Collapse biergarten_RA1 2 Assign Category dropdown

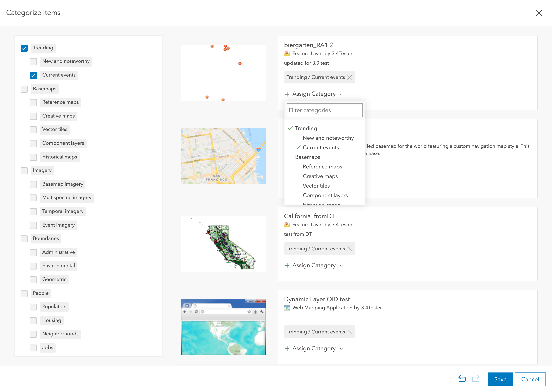point(341,94)
